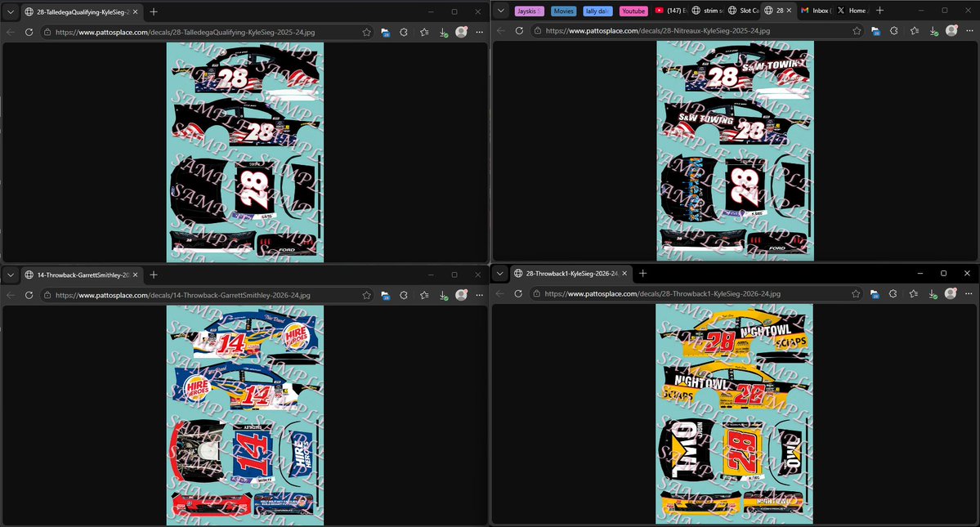Expand tab actions menu in Talladega Qualifying window

click(11, 12)
